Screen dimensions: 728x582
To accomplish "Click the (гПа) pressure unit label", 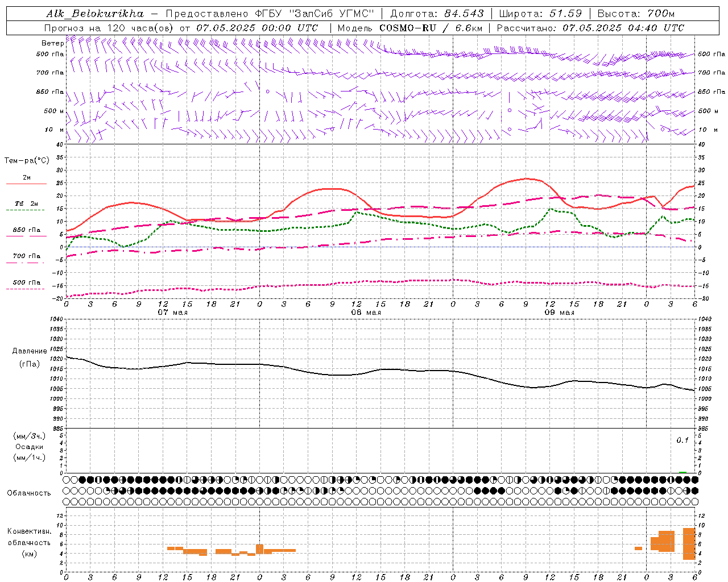I will point(29,364).
